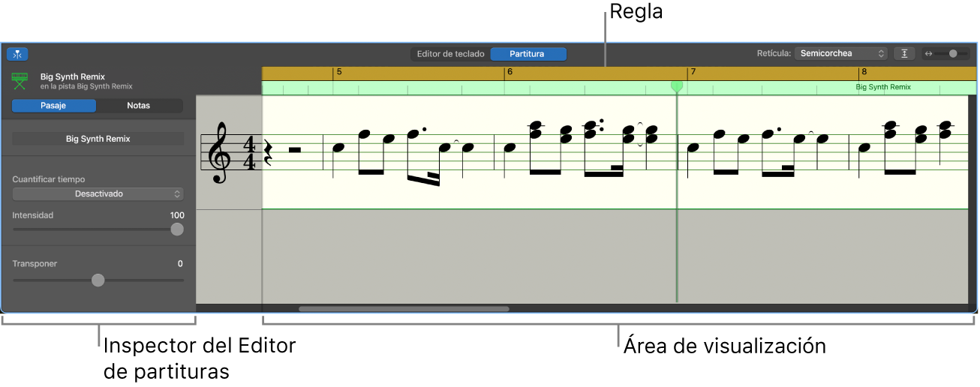The height and width of the screenshot is (387, 980).
Task: Click bar 7 in the ruler
Action: coord(693,73)
